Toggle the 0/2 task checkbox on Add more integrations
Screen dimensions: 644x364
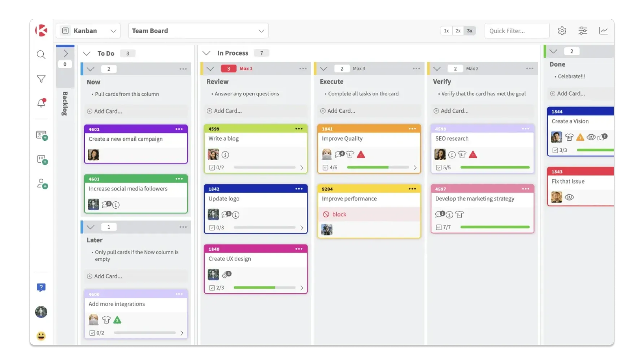click(92, 333)
